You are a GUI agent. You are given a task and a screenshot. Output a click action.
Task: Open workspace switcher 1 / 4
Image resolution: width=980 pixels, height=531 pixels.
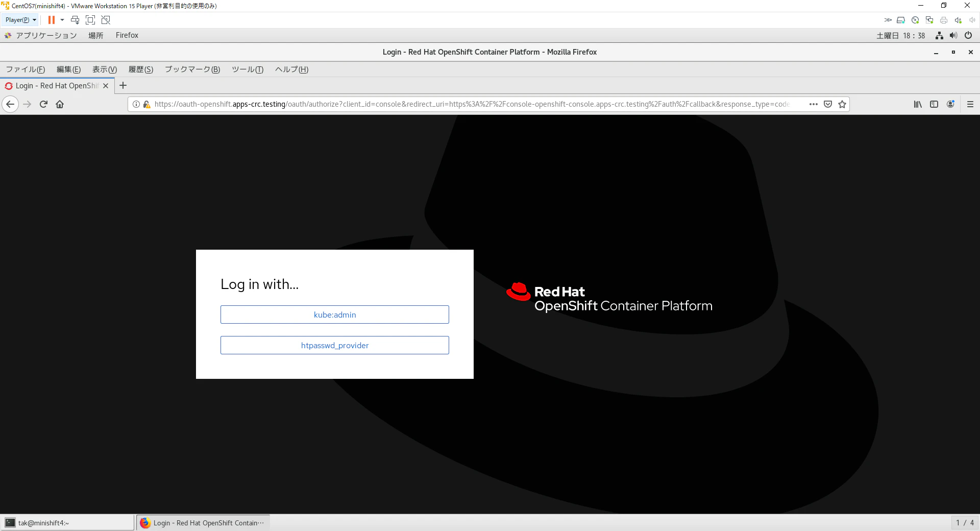[x=965, y=523]
